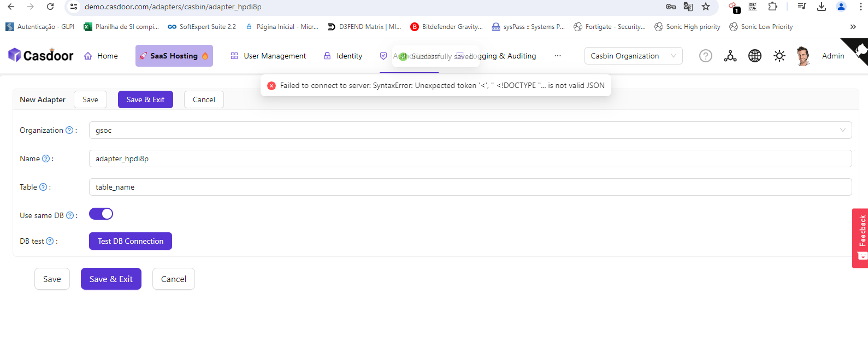Click the Admin avatar picture
This screenshot has height=352, width=868.
802,56
